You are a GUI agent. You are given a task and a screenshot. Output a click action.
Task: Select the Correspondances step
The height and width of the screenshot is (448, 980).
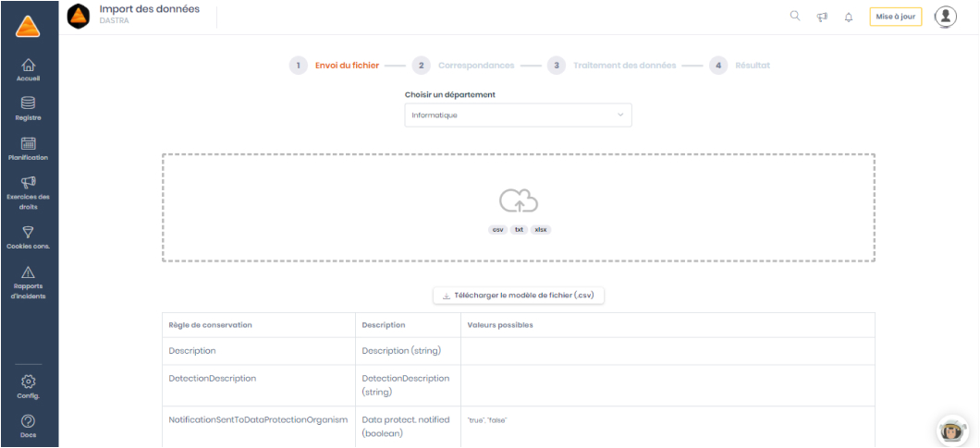[475, 66]
